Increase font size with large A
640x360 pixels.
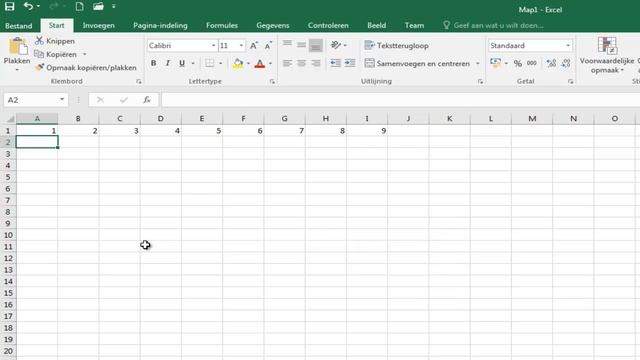pos(253,46)
